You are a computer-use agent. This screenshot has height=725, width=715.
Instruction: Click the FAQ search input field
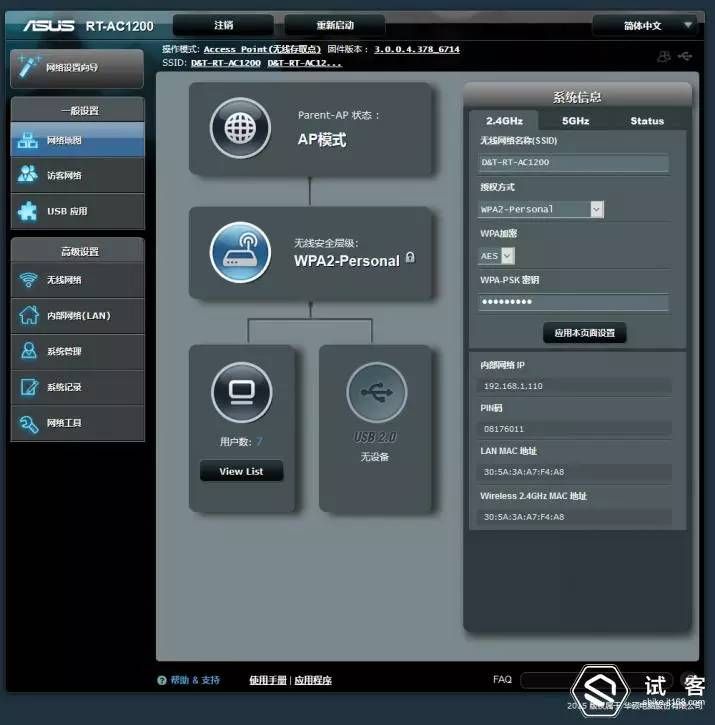click(x=597, y=680)
